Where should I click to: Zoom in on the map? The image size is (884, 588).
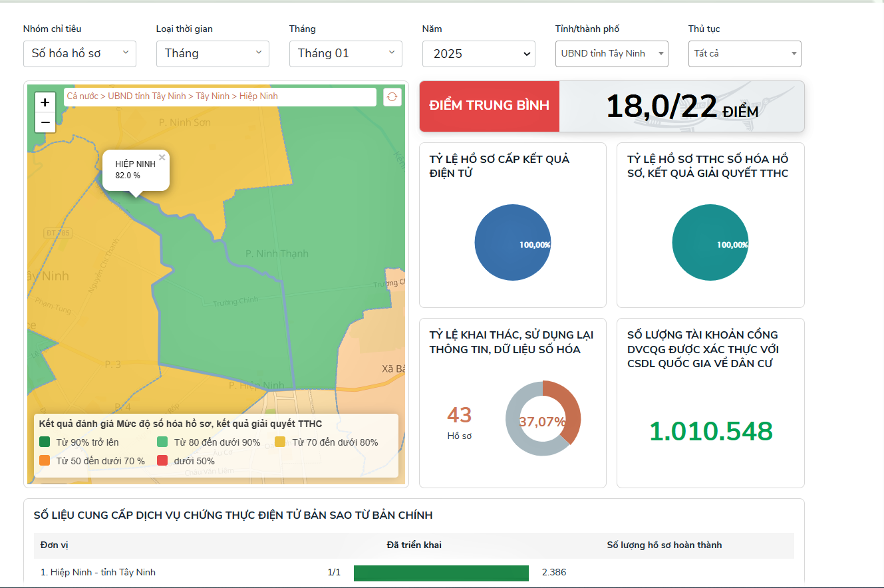(45, 102)
